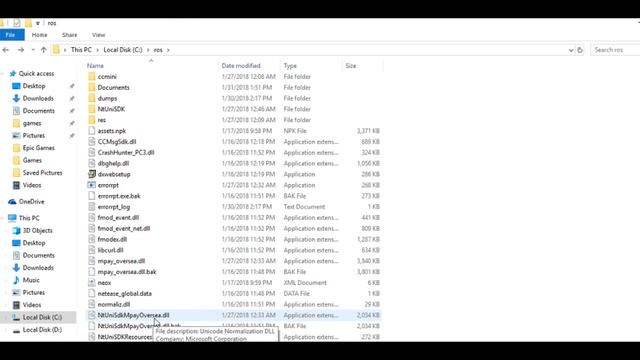Go up one folder level
640x360 pixels.
[x=44, y=50]
